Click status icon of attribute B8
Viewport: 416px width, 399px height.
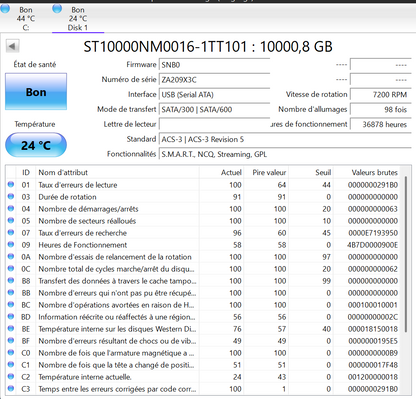tap(11, 280)
